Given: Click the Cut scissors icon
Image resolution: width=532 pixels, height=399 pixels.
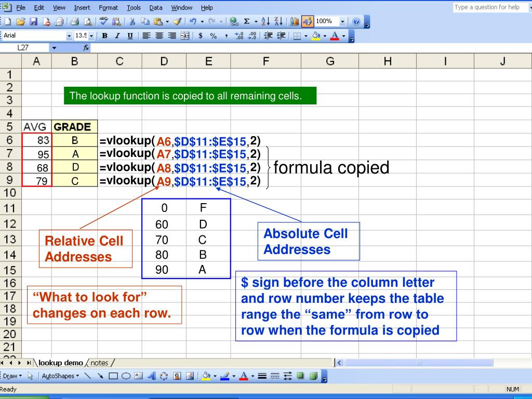Looking at the screenshot, I should [x=132, y=22].
